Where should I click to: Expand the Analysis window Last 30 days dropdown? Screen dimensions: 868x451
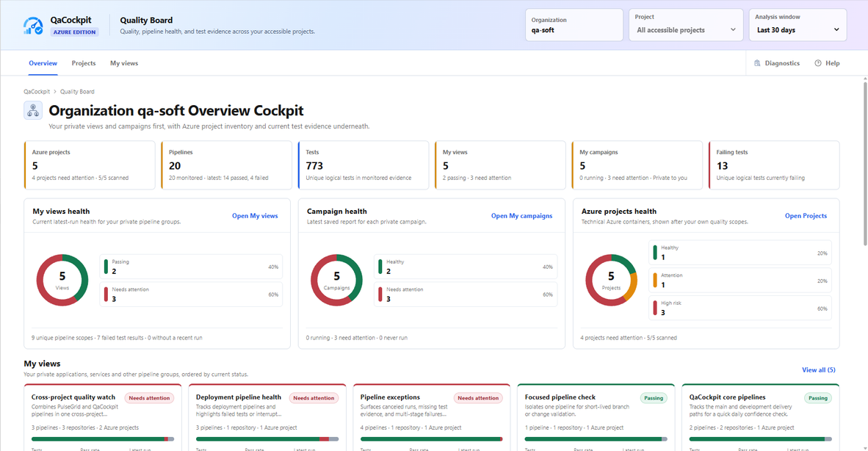798,25
